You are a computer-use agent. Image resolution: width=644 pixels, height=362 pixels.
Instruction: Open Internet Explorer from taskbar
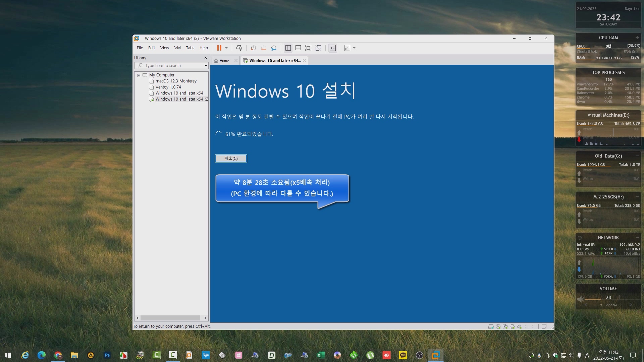[x=25, y=355]
